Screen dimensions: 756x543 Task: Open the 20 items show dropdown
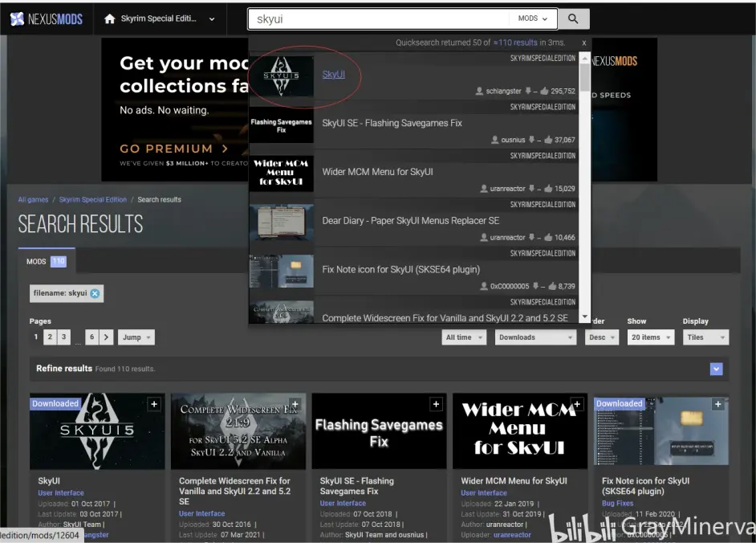(650, 337)
